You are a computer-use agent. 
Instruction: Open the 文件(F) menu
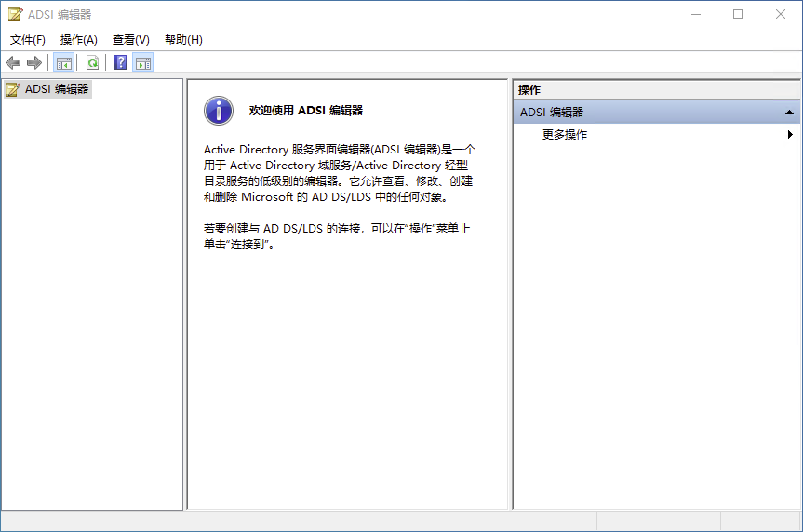(x=28, y=40)
